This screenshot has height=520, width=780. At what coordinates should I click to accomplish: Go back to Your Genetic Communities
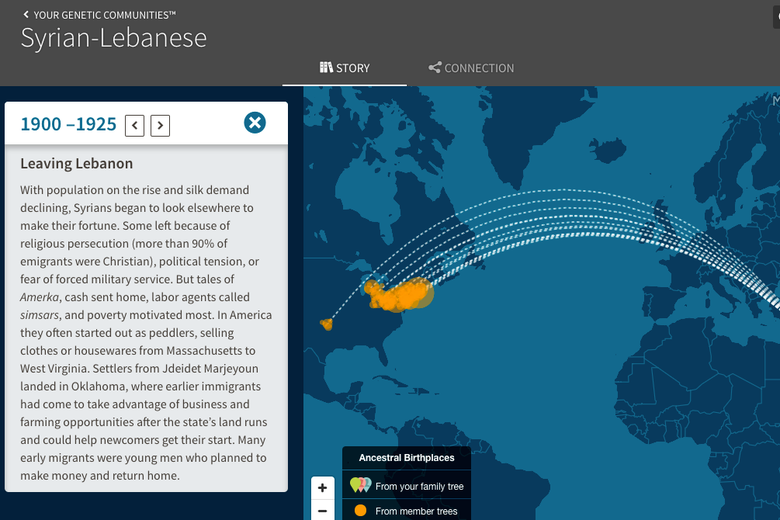click(99, 15)
